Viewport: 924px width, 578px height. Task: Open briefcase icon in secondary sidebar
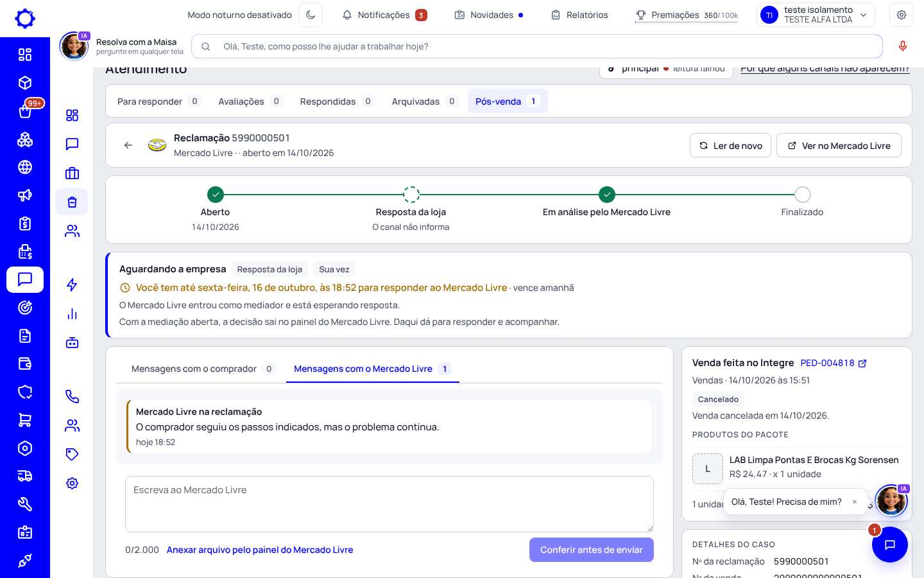point(72,173)
